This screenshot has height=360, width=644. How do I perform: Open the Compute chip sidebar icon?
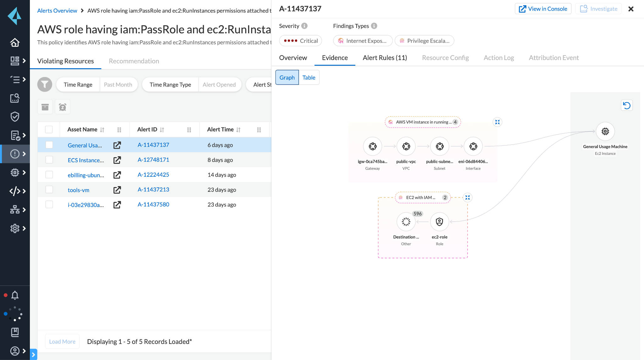(15, 172)
